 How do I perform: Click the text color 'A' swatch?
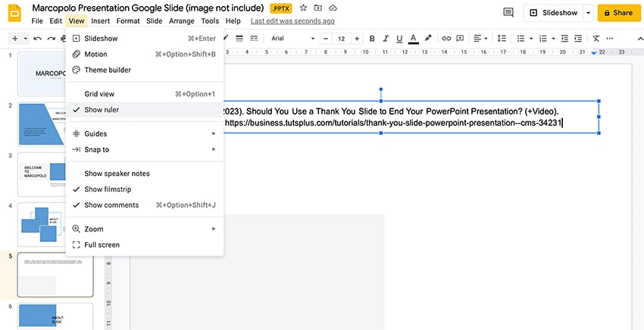tap(413, 38)
